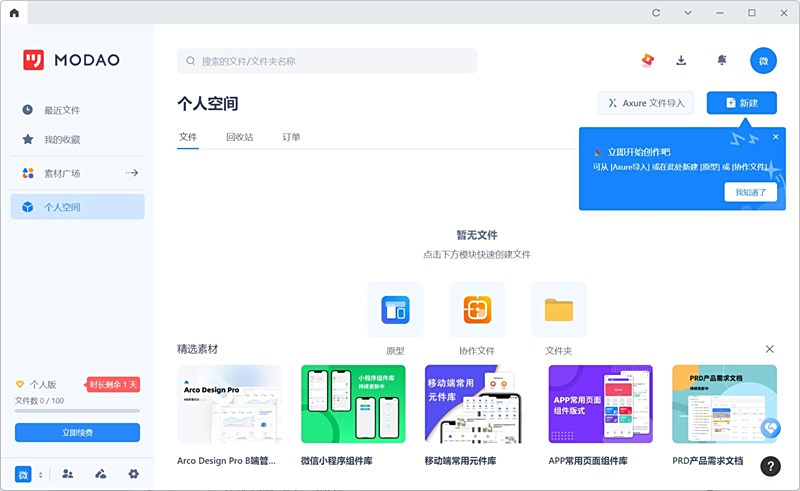
Task: Click the 新建 button
Action: click(741, 103)
